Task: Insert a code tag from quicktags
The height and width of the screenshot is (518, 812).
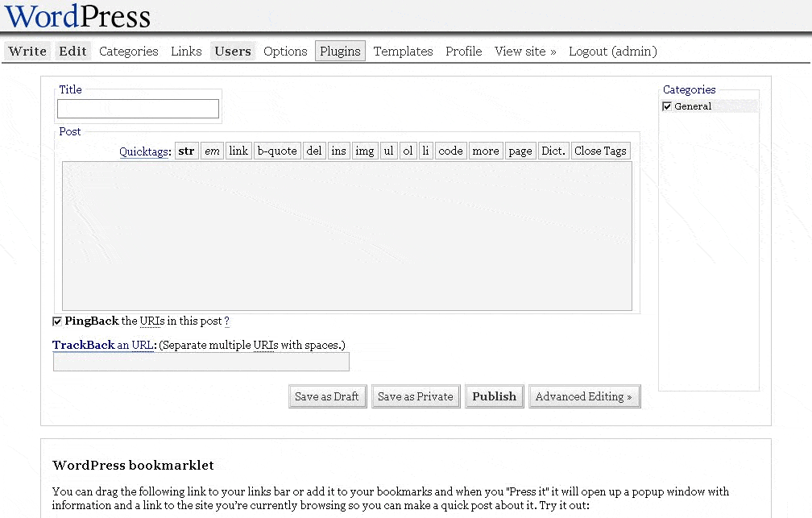Action: point(450,151)
